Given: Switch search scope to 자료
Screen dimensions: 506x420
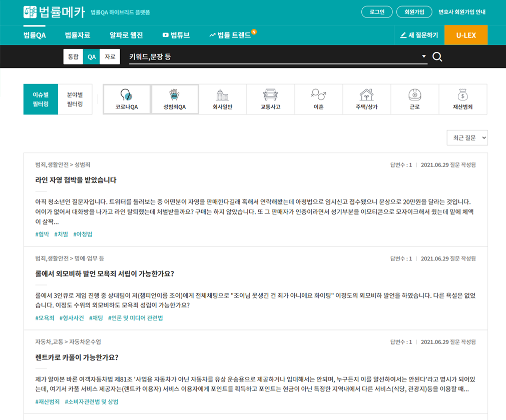Looking at the screenshot, I should click(x=110, y=57).
